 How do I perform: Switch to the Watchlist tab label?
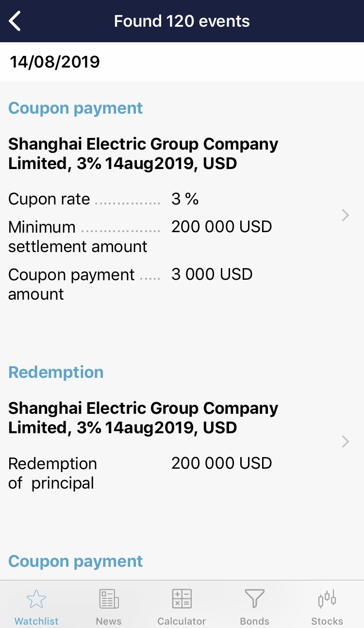pos(36,621)
